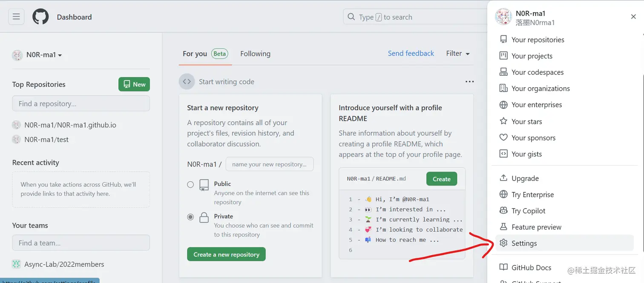This screenshot has width=644, height=283.
Task: Open the hamburger navigation menu
Action: [x=16, y=17]
